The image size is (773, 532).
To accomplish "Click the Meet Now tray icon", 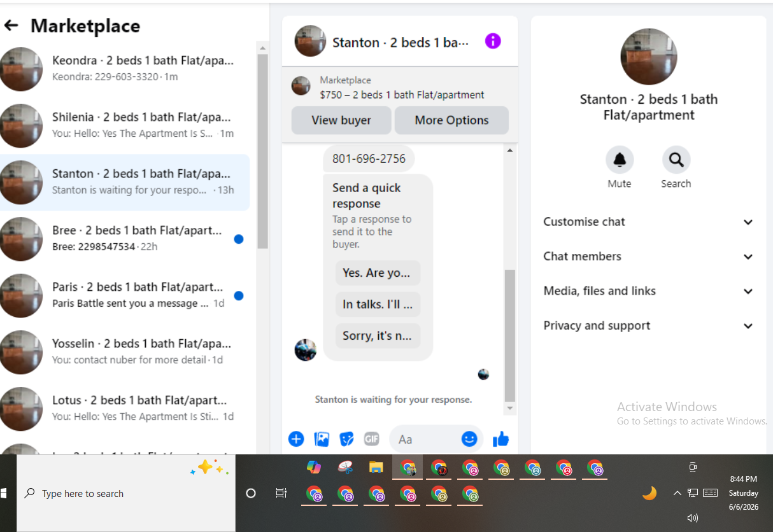I will pos(693,467).
